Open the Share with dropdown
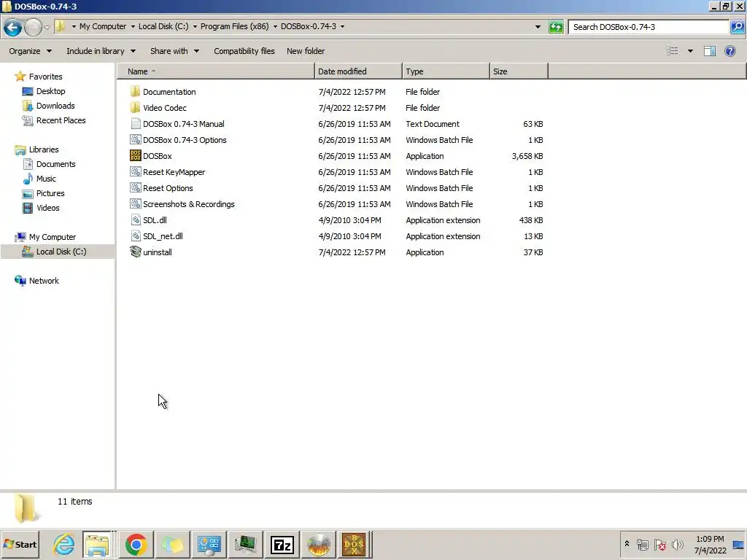 point(174,51)
